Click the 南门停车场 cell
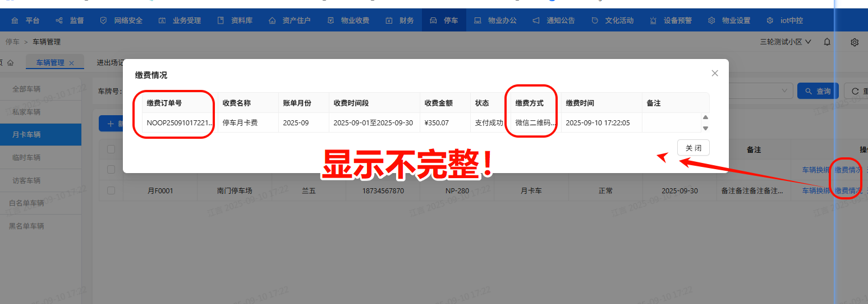This screenshot has width=868, height=304. click(x=235, y=190)
